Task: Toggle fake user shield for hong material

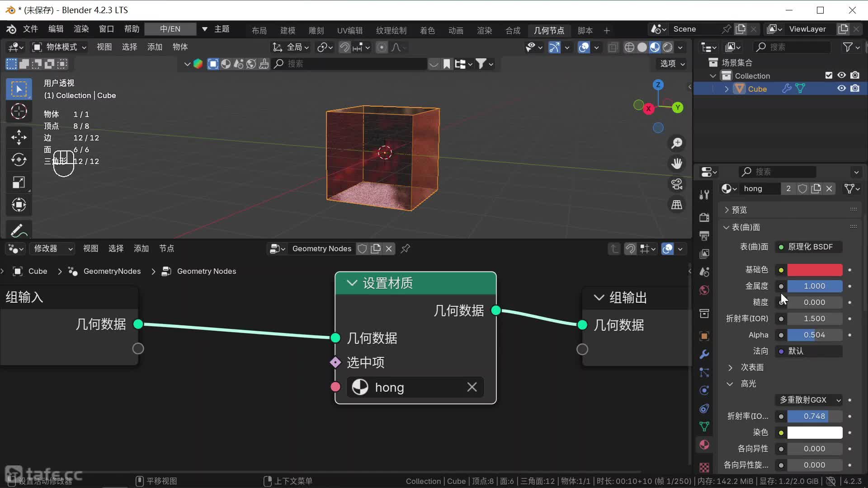Action: 802,188
